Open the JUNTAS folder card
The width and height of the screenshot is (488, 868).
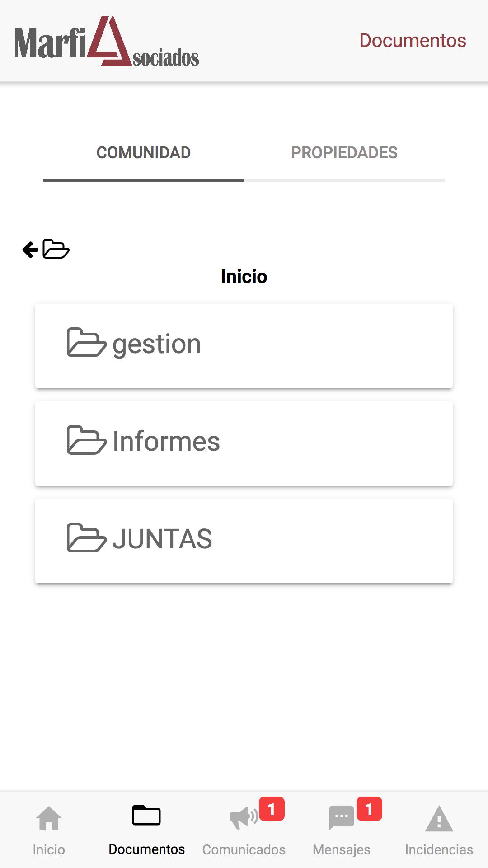[244, 541]
